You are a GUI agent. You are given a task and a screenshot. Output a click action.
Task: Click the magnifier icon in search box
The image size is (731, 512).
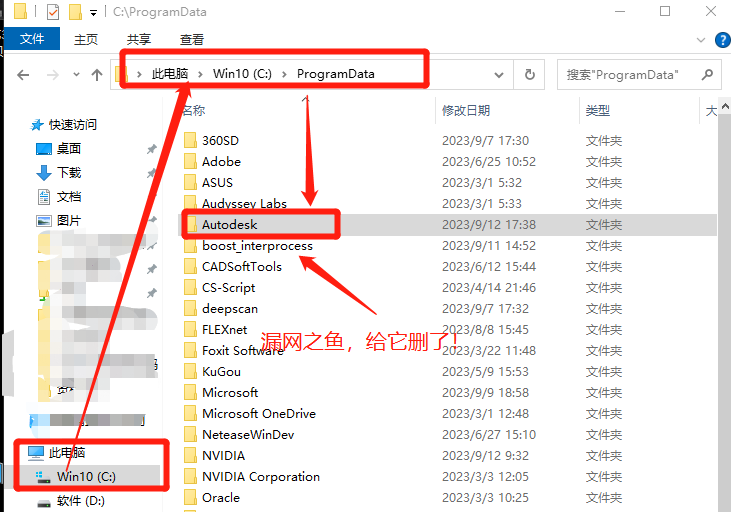707,74
